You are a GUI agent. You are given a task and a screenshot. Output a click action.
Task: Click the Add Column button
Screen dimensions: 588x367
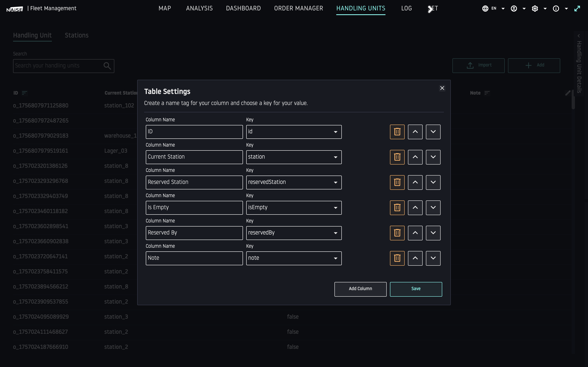click(360, 289)
